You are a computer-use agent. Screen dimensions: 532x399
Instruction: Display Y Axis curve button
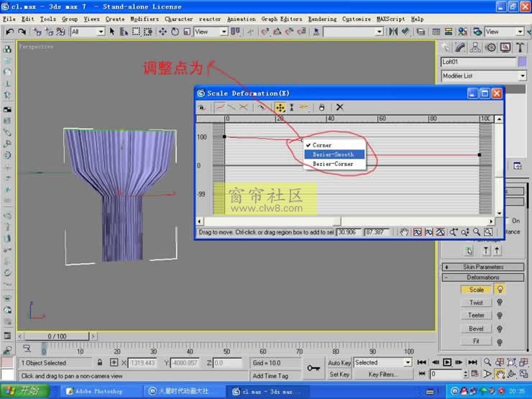tap(231, 108)
